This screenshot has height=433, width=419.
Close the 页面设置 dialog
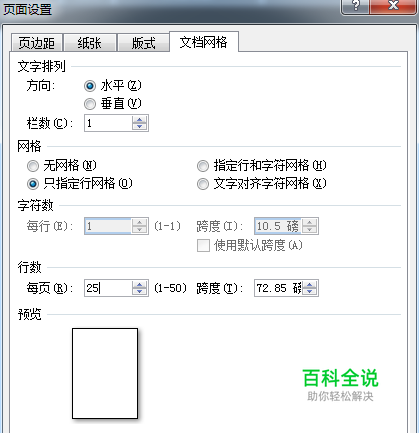click(393, 6)
